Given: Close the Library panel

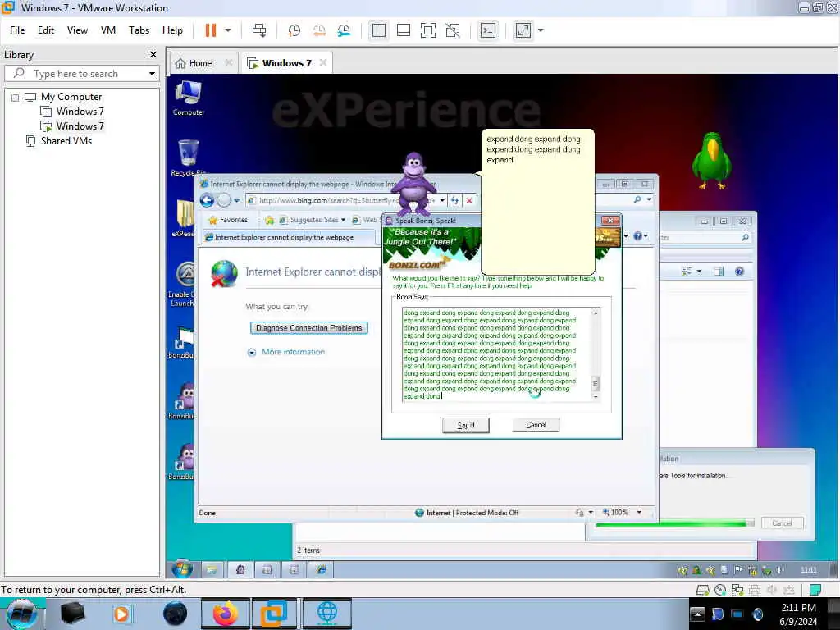Looking at the screenshot, I should (x=153, y=55).
